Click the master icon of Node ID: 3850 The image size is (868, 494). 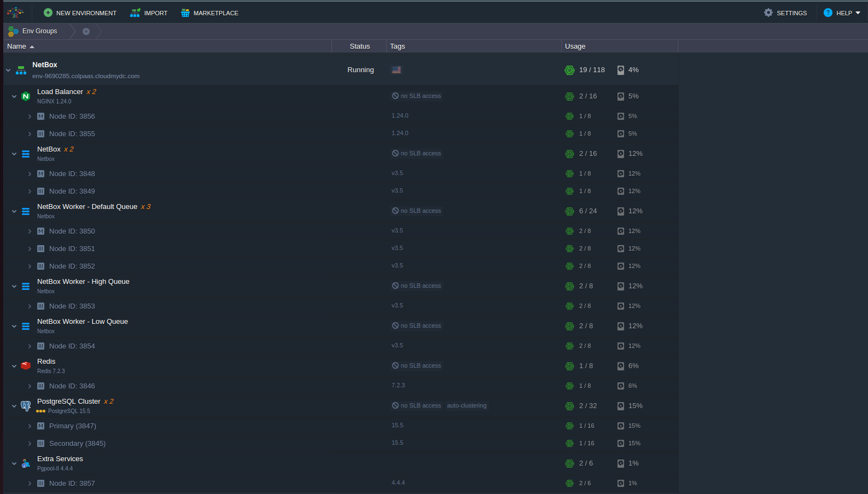coord(40,231)
